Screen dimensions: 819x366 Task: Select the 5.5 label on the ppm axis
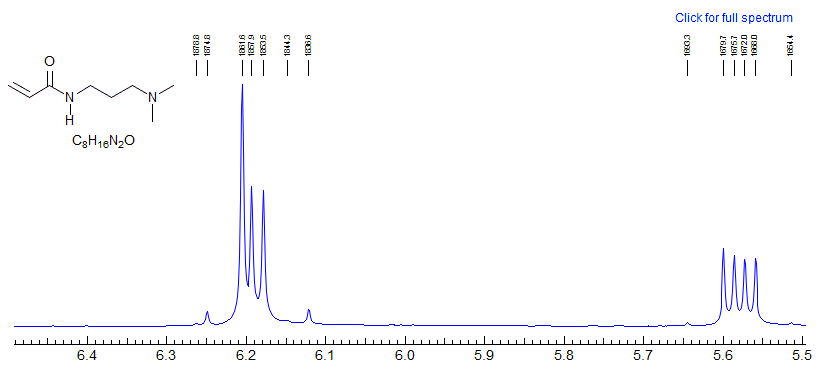pos(803,356)
